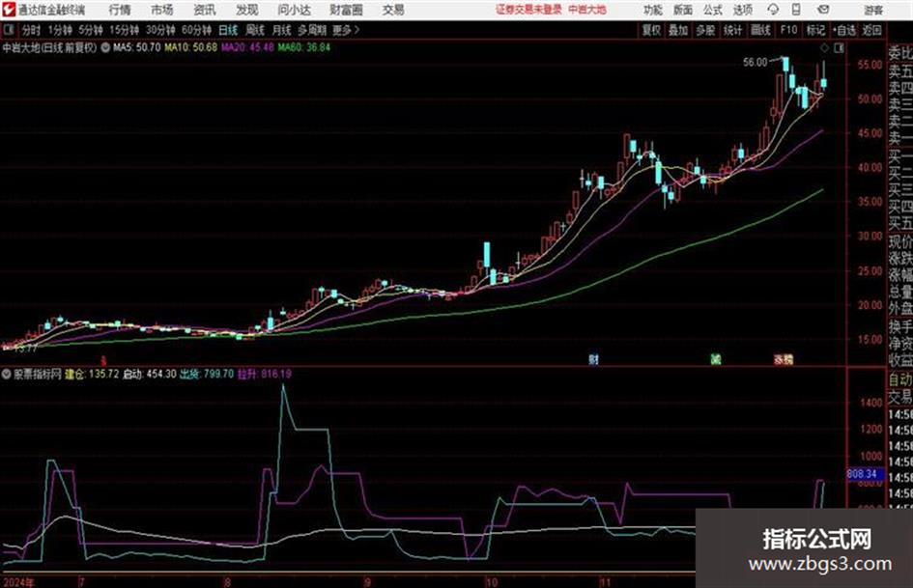Click the 启动: 454.30 indicator label
Screen dimensions: 913x588
pos(149,374)
